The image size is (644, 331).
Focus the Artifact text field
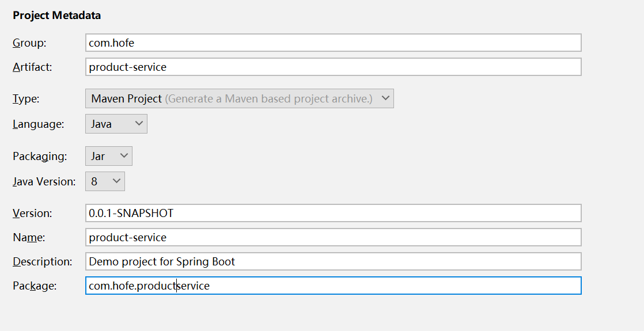pyautogui.click(x=333, y=67)
